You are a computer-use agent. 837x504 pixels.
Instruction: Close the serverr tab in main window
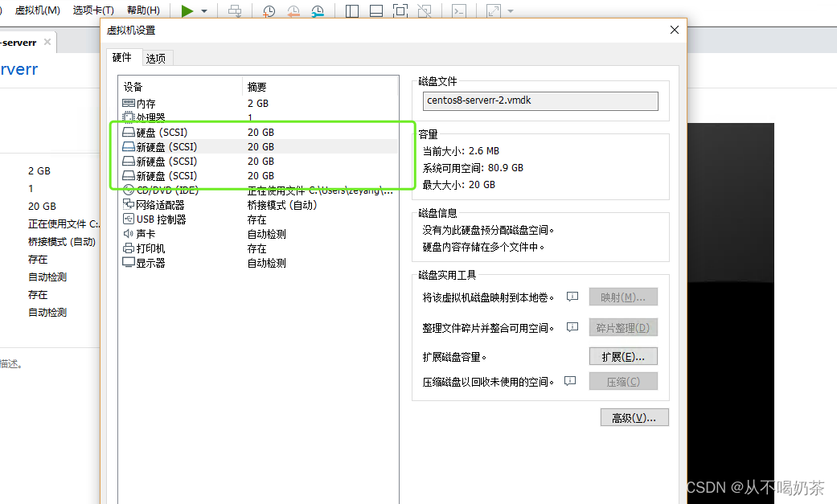click(47, 42)
